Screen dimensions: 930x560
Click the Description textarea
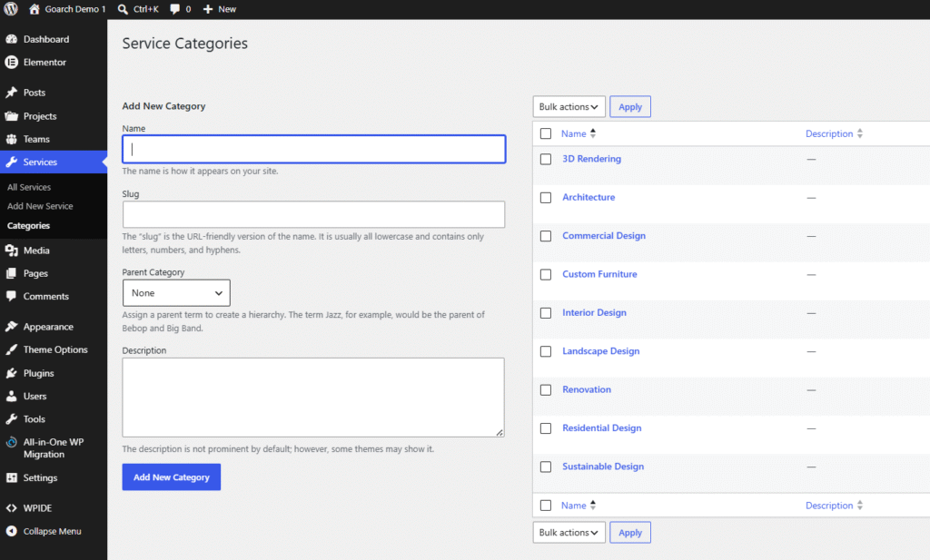(313, 397)
